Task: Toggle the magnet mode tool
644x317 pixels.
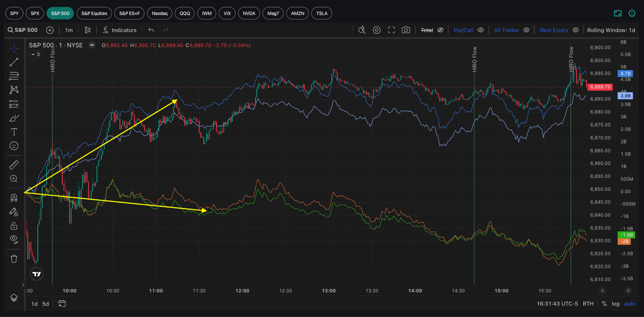Action: pyautogui.click(x=14, y=198)
